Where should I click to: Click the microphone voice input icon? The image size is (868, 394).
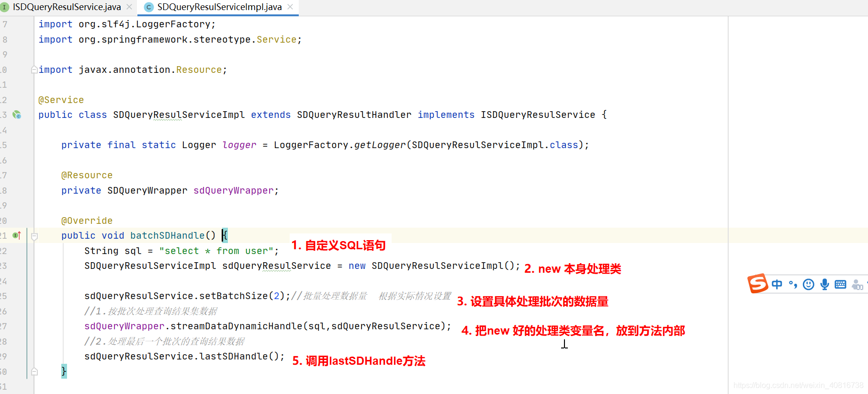[x=824, y=284]
